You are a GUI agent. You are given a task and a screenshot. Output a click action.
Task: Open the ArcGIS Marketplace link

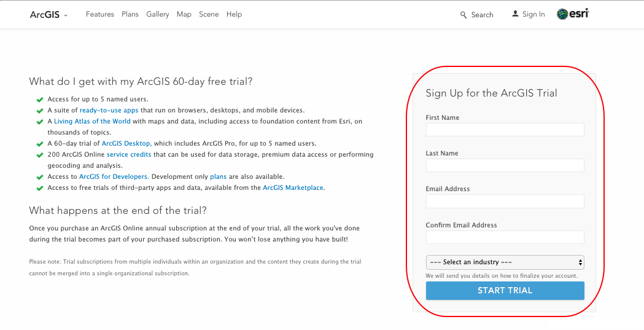(293, 188)
